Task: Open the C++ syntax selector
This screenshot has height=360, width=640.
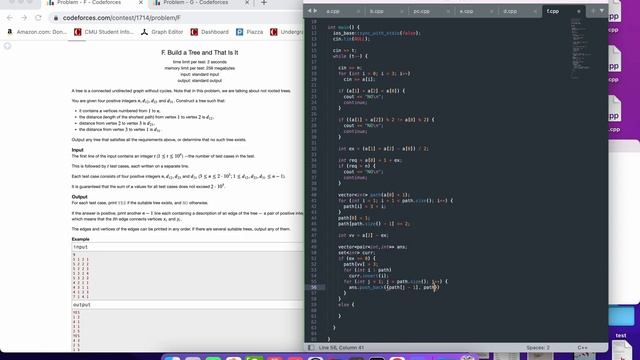Action: pyautogui.click(x=582, y=348)
